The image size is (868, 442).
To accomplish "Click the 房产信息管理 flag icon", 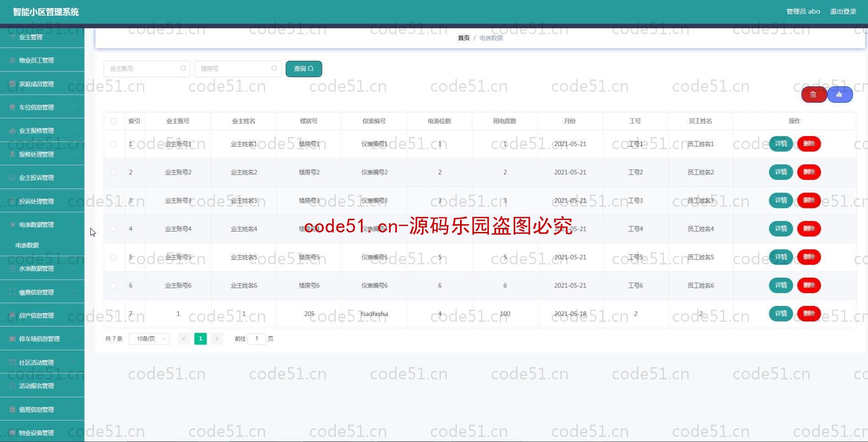I will 12,316.
